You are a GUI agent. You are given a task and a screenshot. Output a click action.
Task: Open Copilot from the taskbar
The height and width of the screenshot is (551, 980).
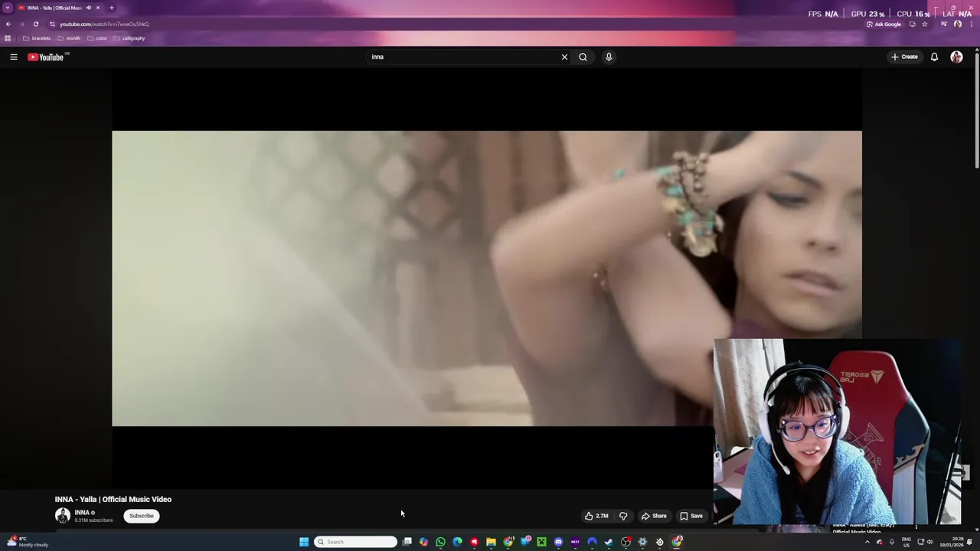(423, 542)
